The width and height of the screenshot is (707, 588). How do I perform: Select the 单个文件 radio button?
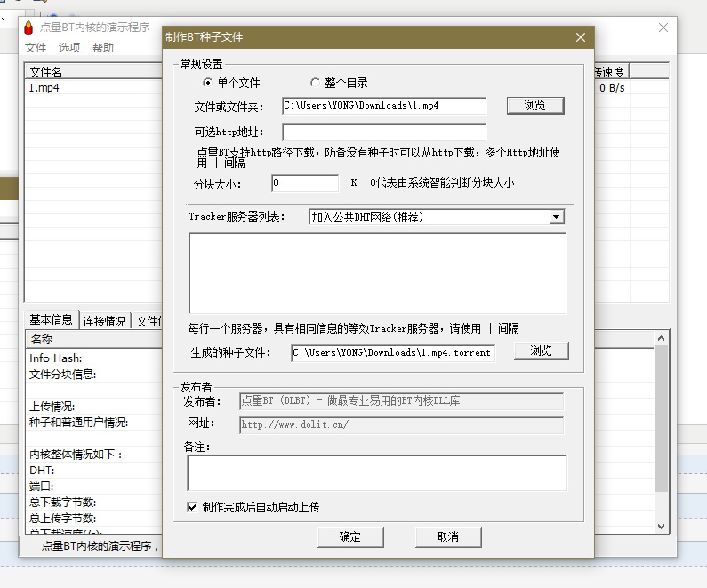tap(207, 82)
